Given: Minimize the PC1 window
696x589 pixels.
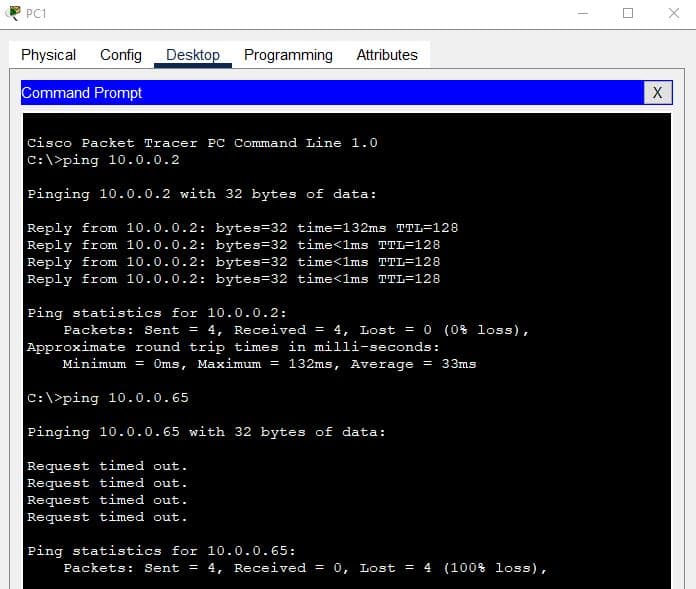Looking at the screenshot, I should pos(582,14).
